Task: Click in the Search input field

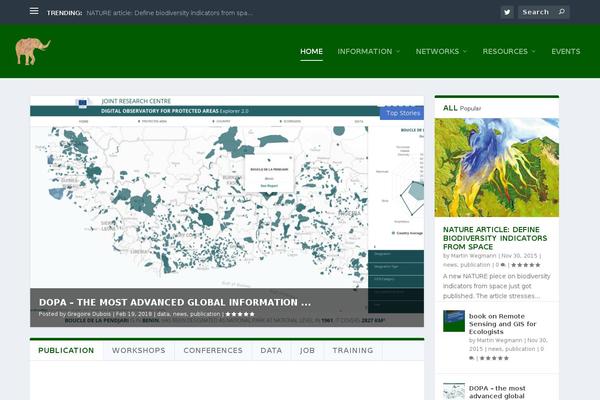Action: tap(537, 12)
